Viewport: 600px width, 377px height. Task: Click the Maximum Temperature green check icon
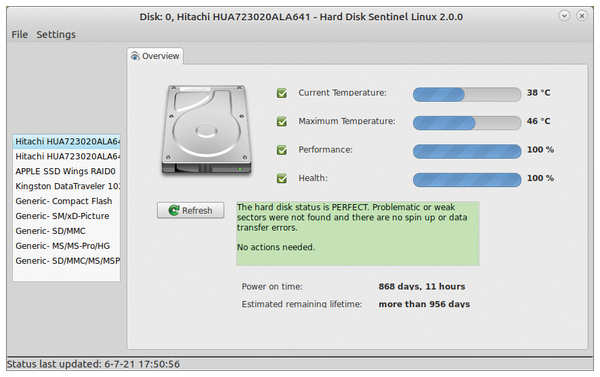(282, 121)
